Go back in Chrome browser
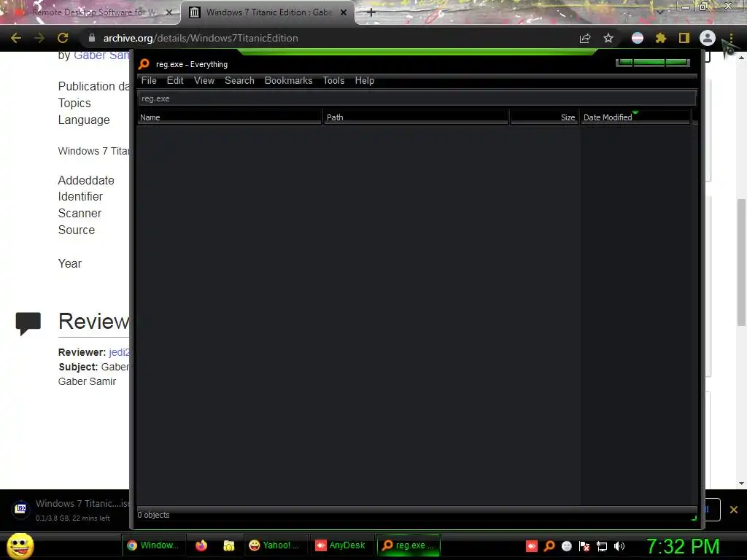The height and width of the screenshot is (560, 747). coord(16,38)
